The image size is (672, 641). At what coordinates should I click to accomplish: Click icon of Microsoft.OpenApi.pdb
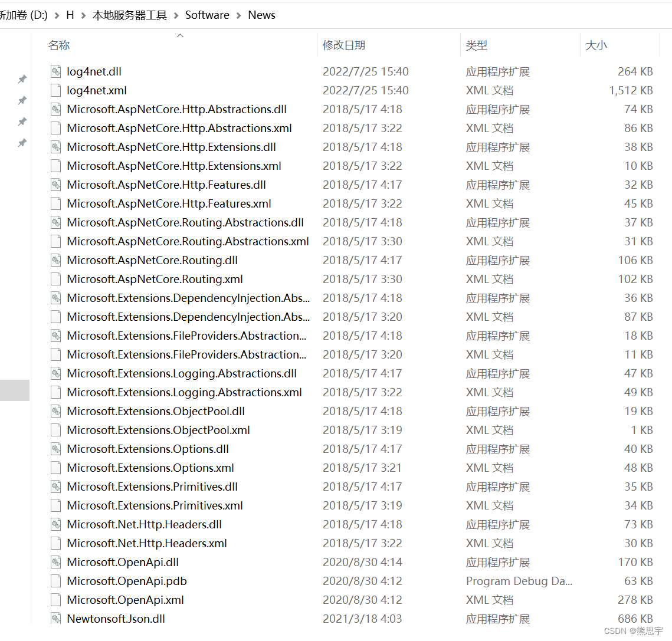coord(55,581)
